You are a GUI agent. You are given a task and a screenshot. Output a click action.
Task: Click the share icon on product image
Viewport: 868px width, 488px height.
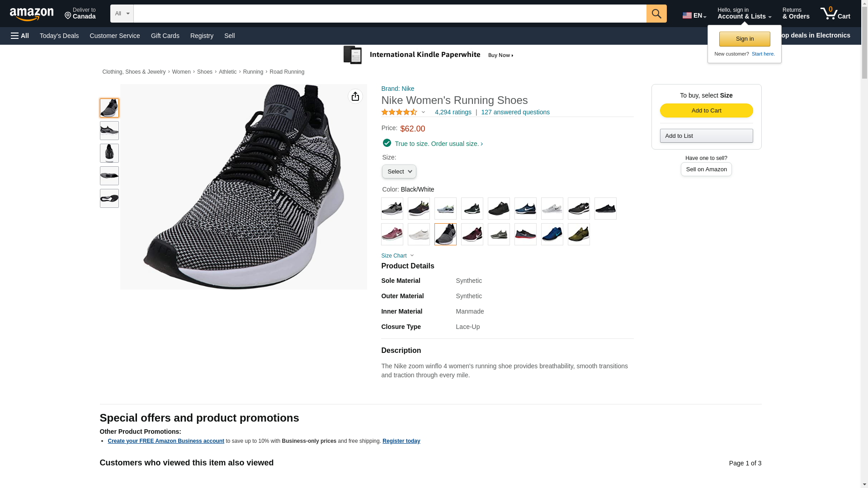355,96
